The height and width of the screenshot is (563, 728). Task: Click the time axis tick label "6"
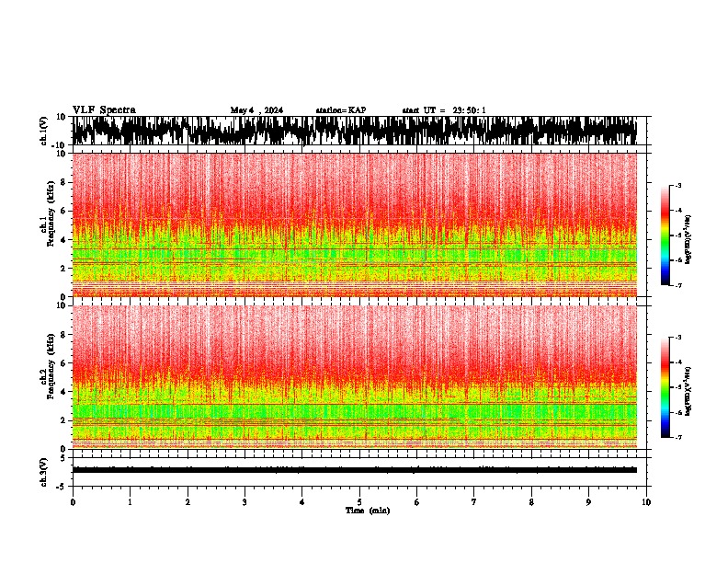(417, 502)
